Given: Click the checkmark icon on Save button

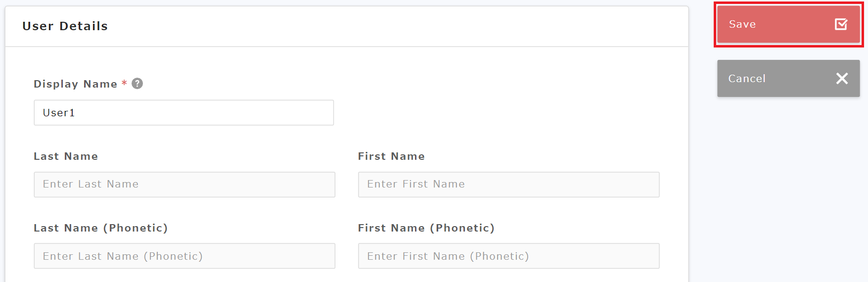Looking at the screenshot, I should point(841,24).
